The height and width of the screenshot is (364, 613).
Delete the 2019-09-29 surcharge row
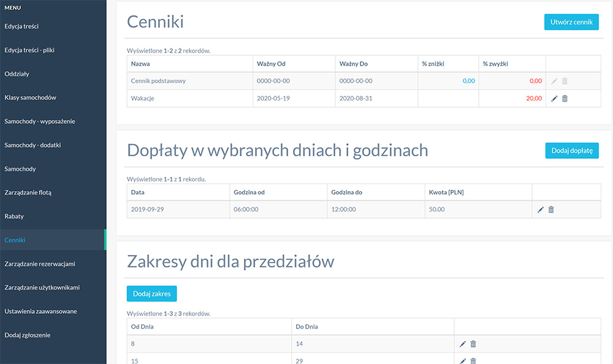(551, 210)
